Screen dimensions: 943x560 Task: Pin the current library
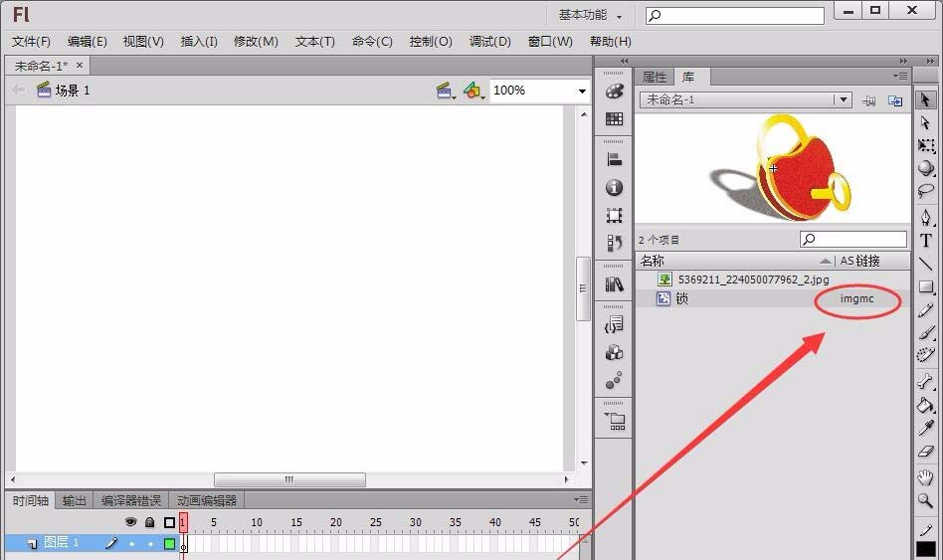pos(868,101)
